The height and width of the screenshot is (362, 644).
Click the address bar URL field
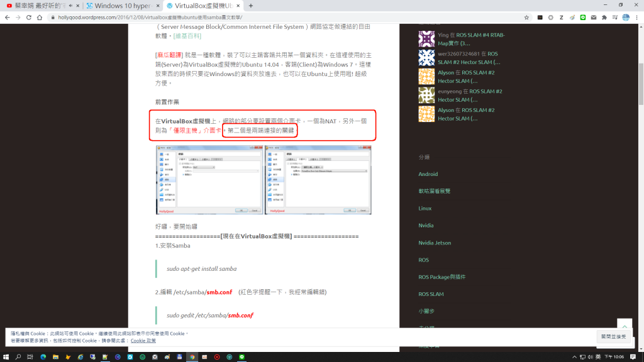tap(287, 17)
